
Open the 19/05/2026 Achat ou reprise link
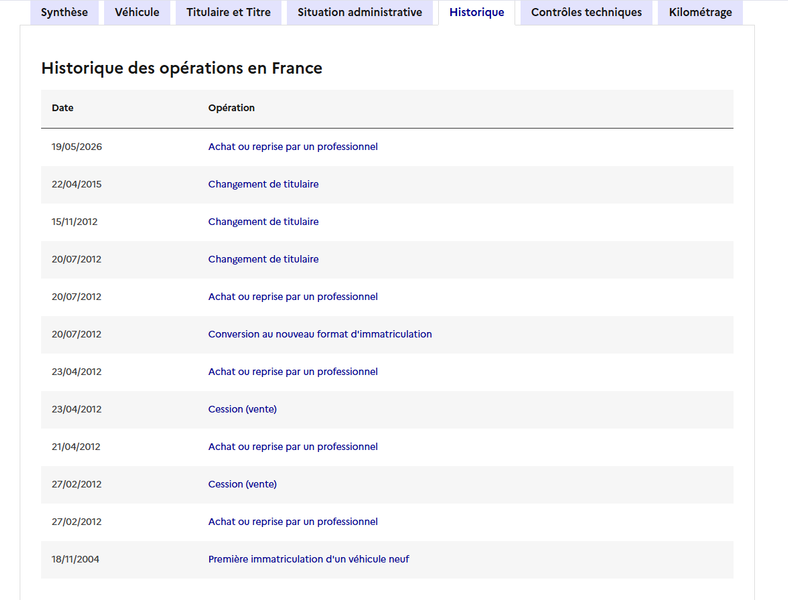click(x=293, y=147)
